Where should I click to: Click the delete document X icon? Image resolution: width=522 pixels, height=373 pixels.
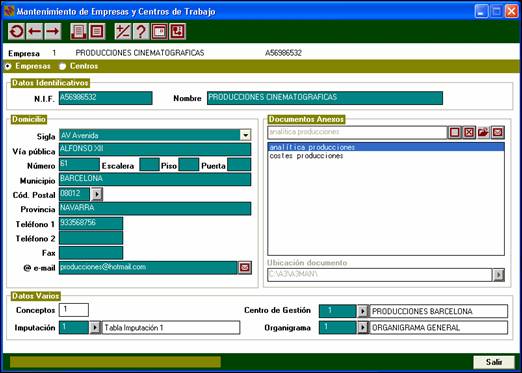click(469, 133)
